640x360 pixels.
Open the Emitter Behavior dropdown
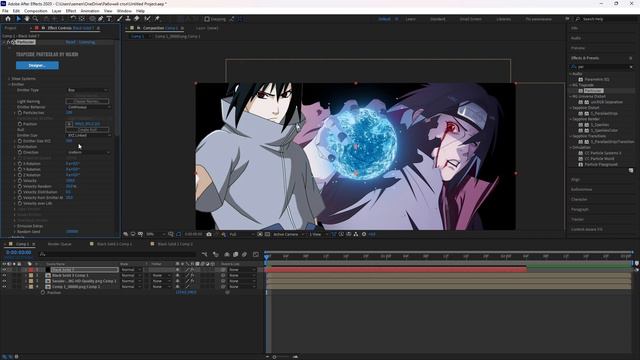(x=88, y=107)
